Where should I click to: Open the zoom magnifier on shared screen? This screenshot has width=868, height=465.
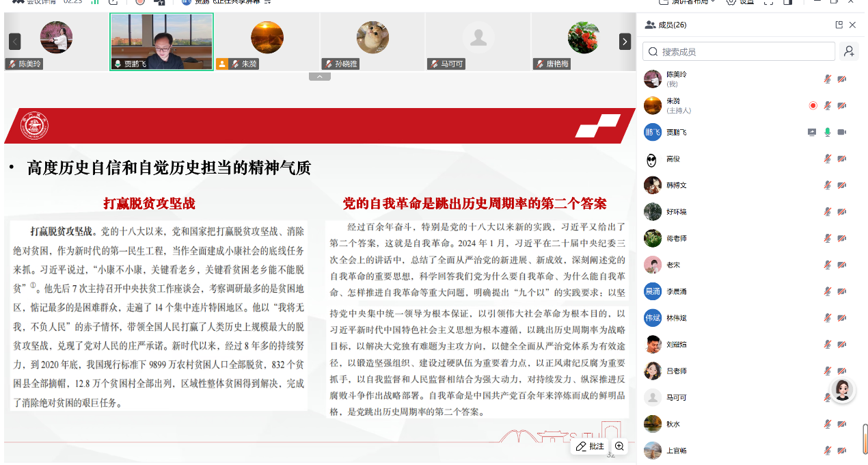pos(620,446)
